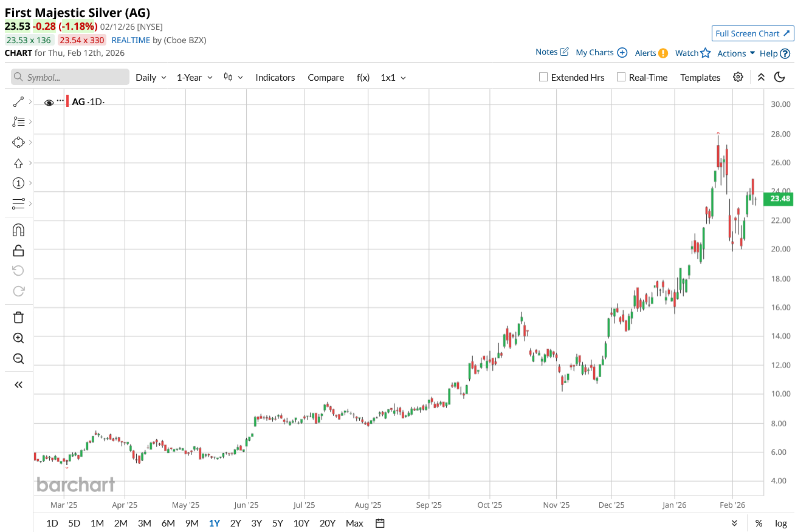Zoom in on the chart
Viewport: 795px width, 532px height.
[18, 338]
